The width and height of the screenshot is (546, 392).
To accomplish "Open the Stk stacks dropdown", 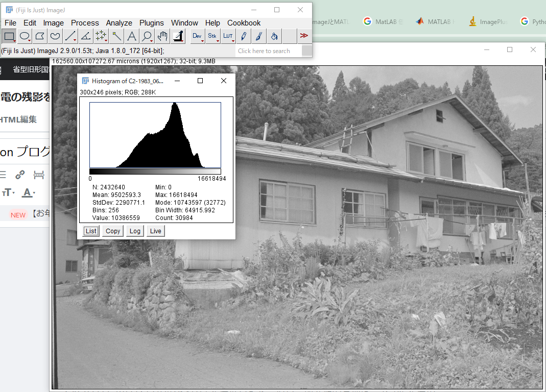I will (x=212, y=36).
